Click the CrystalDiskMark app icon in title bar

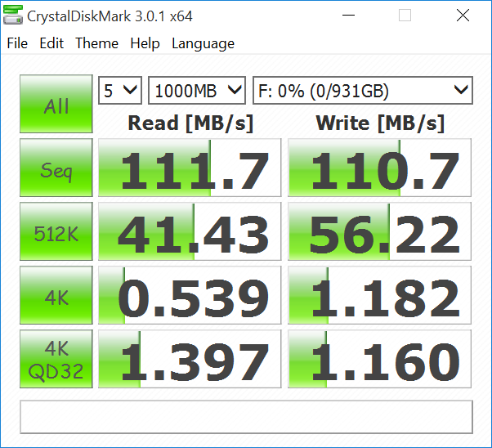click(12, 15)
